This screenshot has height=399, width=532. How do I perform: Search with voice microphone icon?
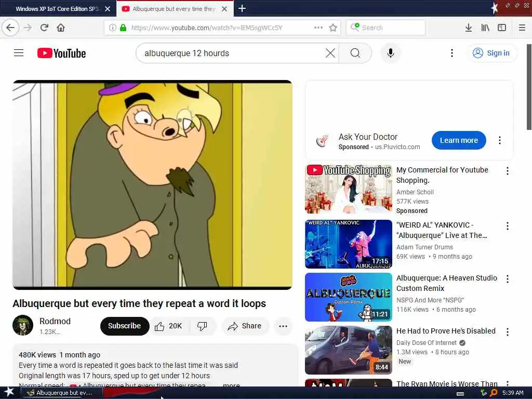[x=391, y=53]
